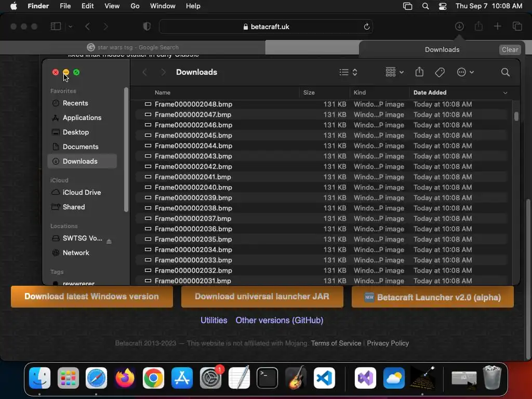
Task: Toggle the Safari sidebar
Action: pos(56,26)
